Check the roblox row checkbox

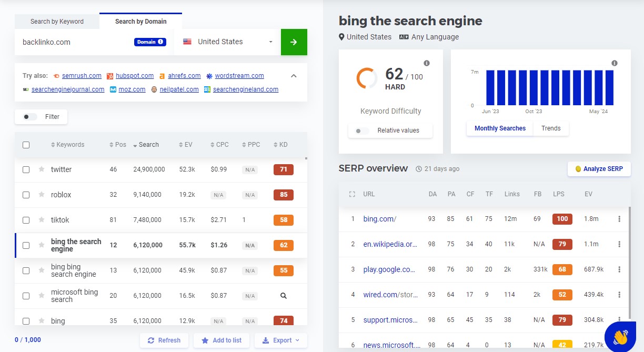26,195
